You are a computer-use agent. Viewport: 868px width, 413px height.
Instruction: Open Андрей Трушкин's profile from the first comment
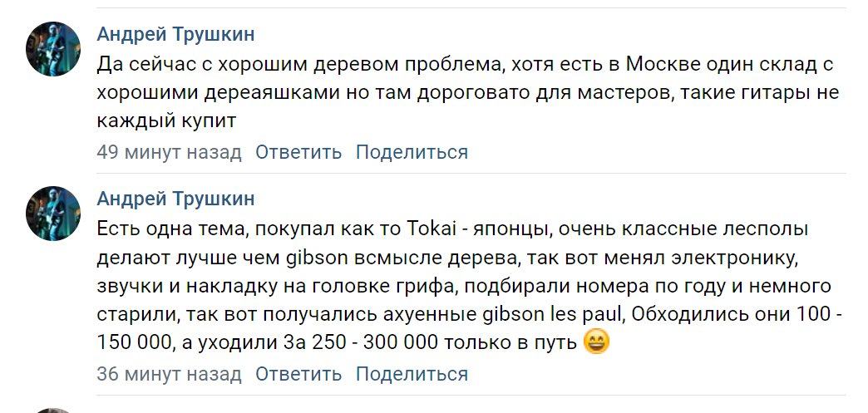point(175,34)
